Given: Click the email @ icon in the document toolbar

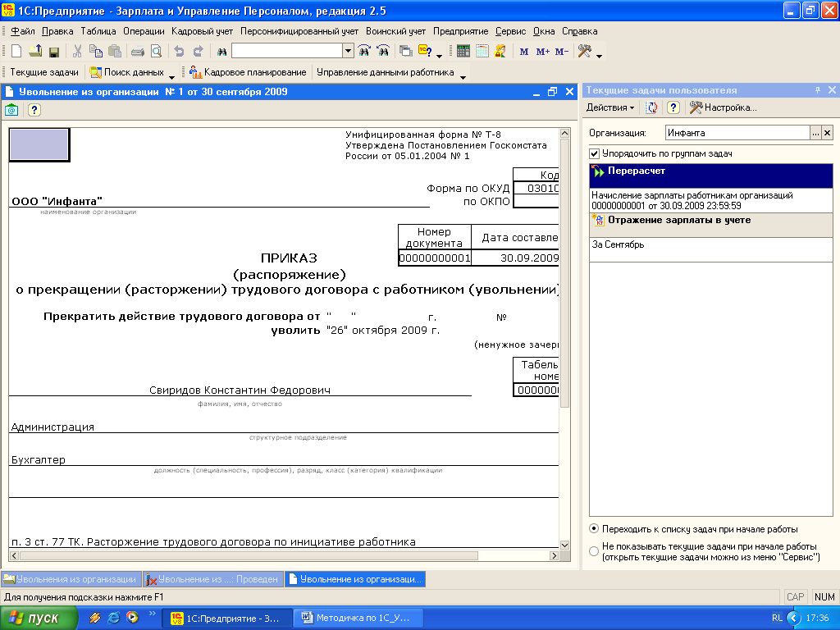Looking at the screenshot, I should [11, 111].
